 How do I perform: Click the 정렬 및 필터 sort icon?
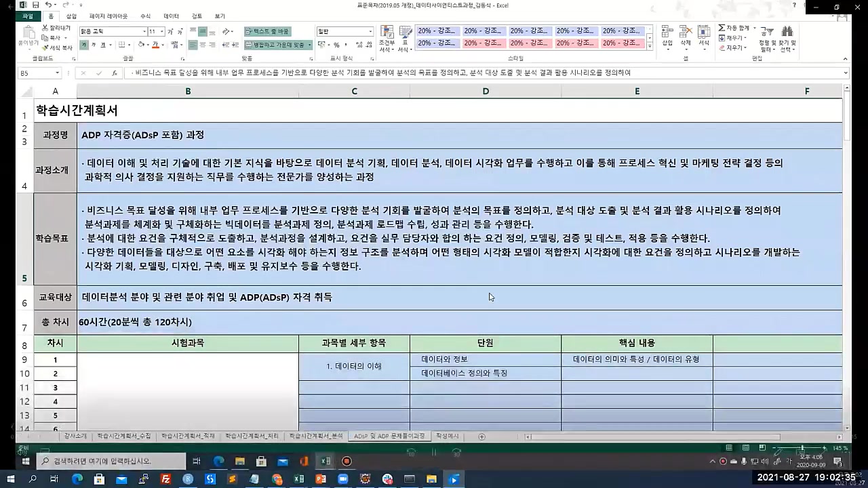pyautogui.click(x=767, y=37)
